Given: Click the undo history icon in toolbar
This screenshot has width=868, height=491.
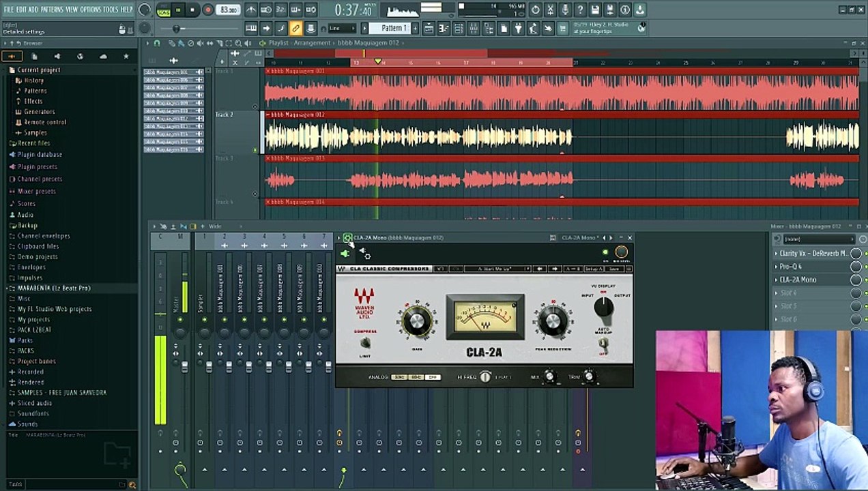Looking at the screenshot, I should click(x=535, y=10).
